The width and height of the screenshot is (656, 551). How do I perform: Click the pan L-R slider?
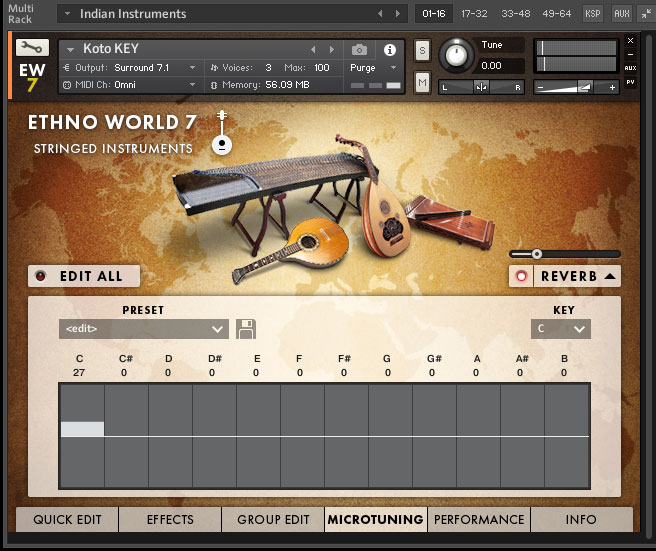tap(481, 87)
